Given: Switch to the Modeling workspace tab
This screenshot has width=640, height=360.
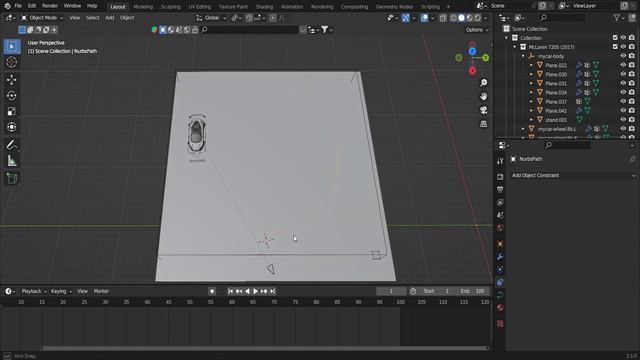Looking at the screenshot, I should pos(143,7).
